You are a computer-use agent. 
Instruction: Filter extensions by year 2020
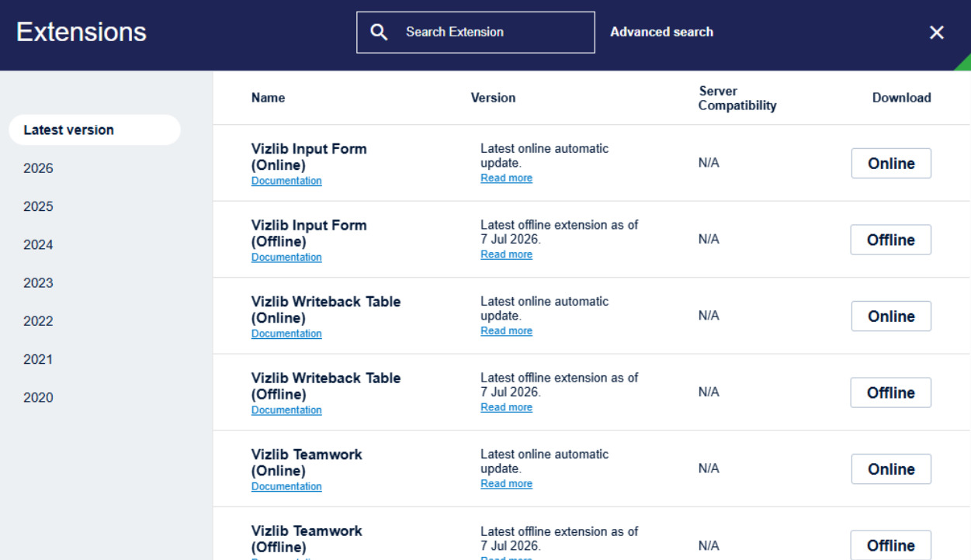39,397
